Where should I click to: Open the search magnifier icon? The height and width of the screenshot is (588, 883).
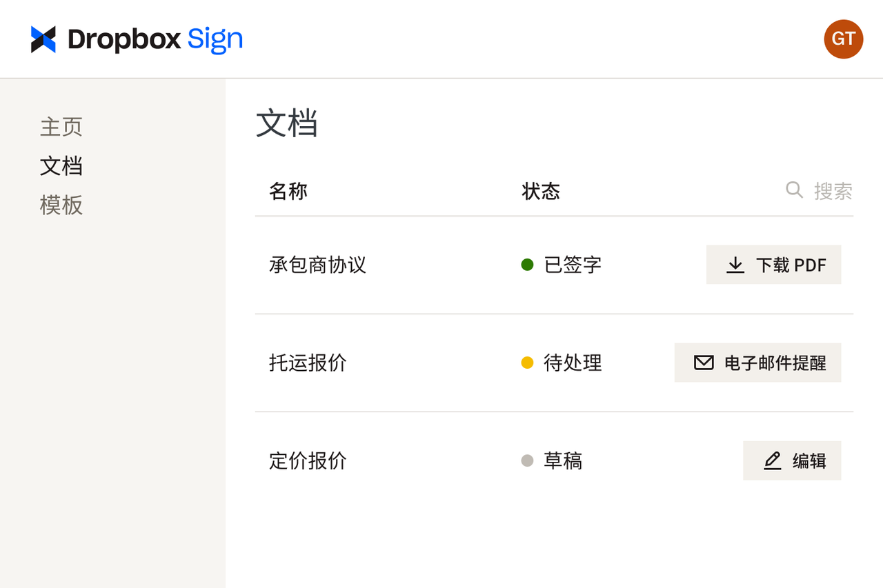(793, 190)
